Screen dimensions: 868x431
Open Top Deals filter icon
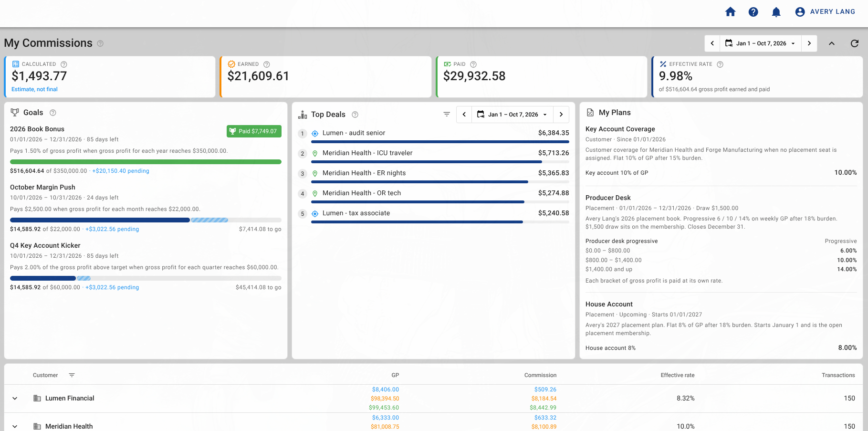point(447,115)
